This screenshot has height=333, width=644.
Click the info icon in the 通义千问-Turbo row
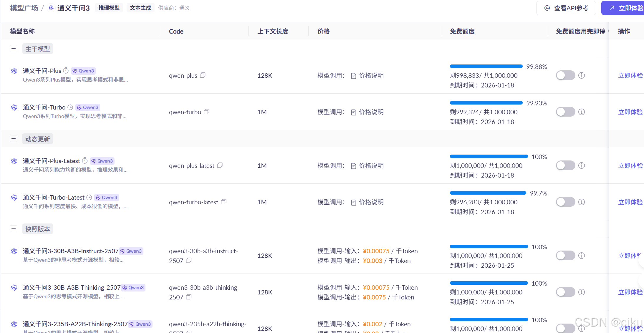point(582,112)
